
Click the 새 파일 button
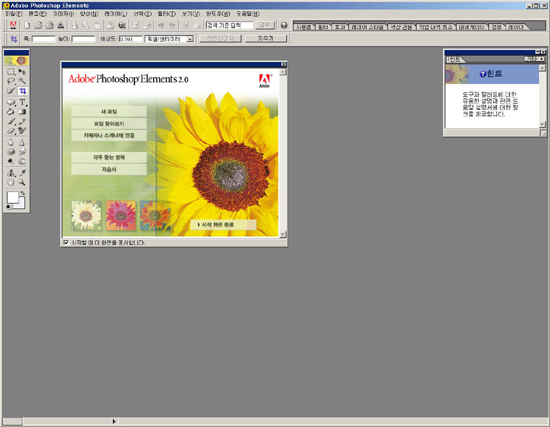point(109,112)
